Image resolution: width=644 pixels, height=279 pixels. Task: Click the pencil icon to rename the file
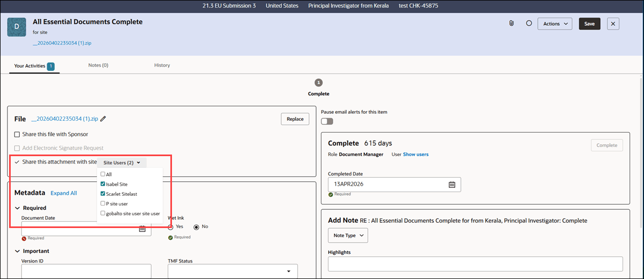pos(103,119)
